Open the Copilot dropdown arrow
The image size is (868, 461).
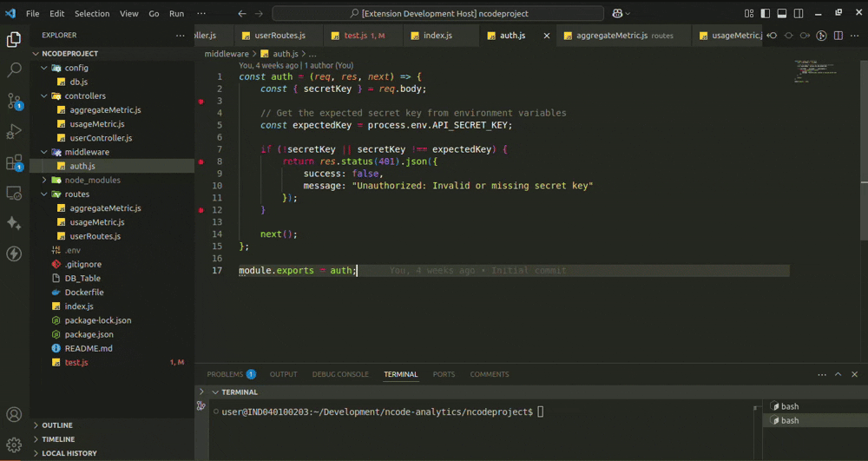click(x=628, y=13)
